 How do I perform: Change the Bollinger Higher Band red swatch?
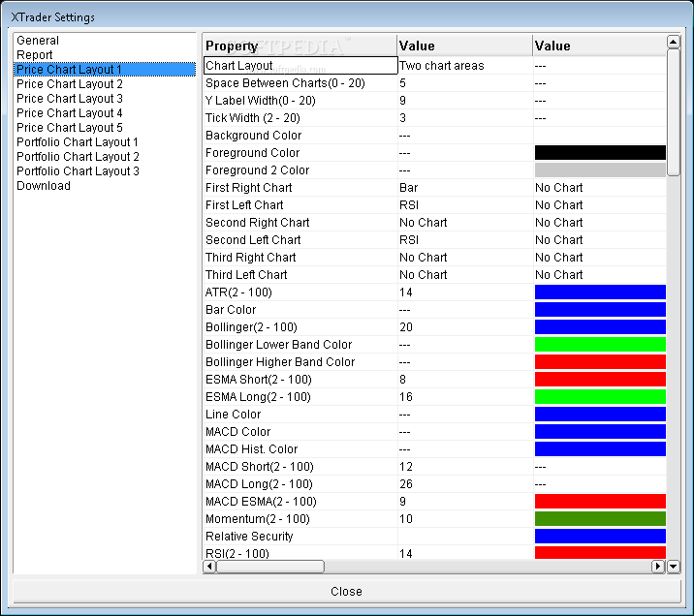(x=600, y=361)
